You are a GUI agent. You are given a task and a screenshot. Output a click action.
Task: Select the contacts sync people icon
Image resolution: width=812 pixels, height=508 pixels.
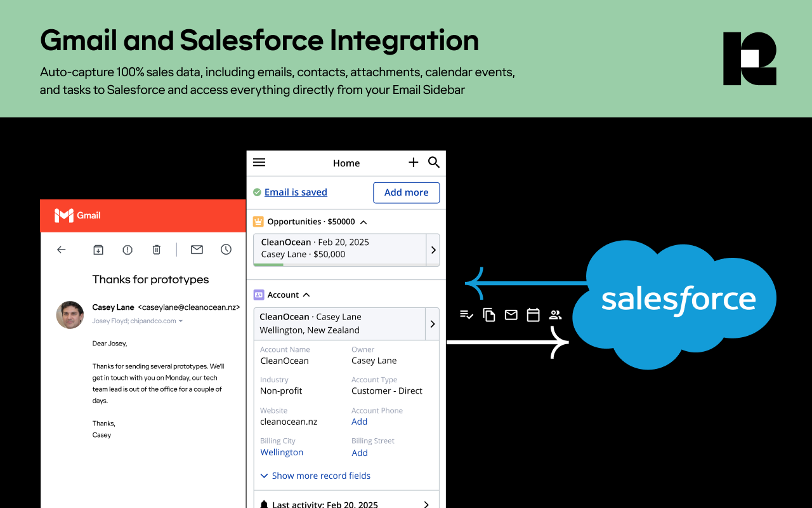coord(555,314)
